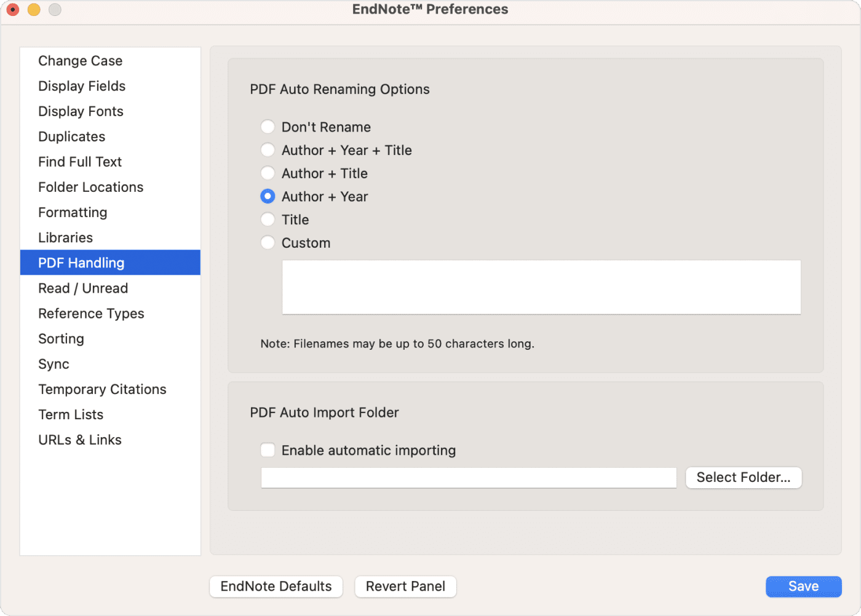Check Enable automatic importing
Viewport: 861px width, 616px height.
[268, 450]
